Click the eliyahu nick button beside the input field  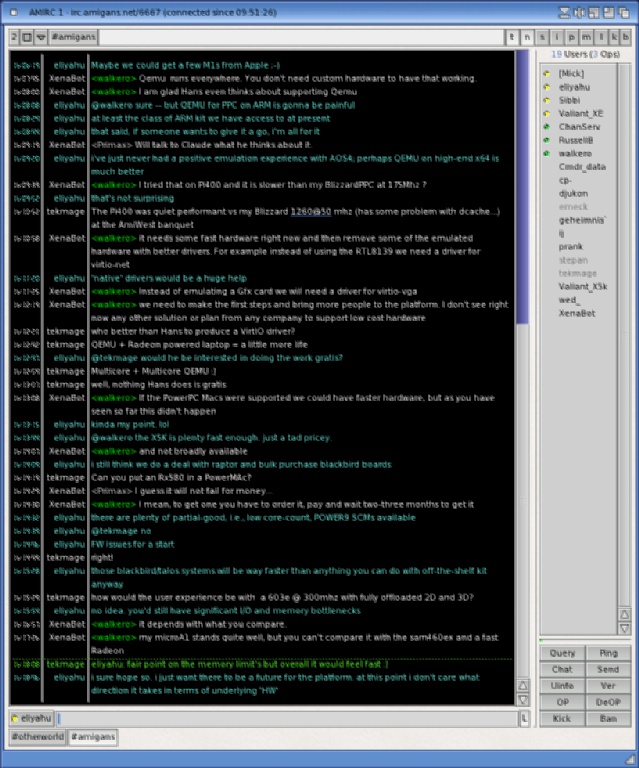coord(31,719)
